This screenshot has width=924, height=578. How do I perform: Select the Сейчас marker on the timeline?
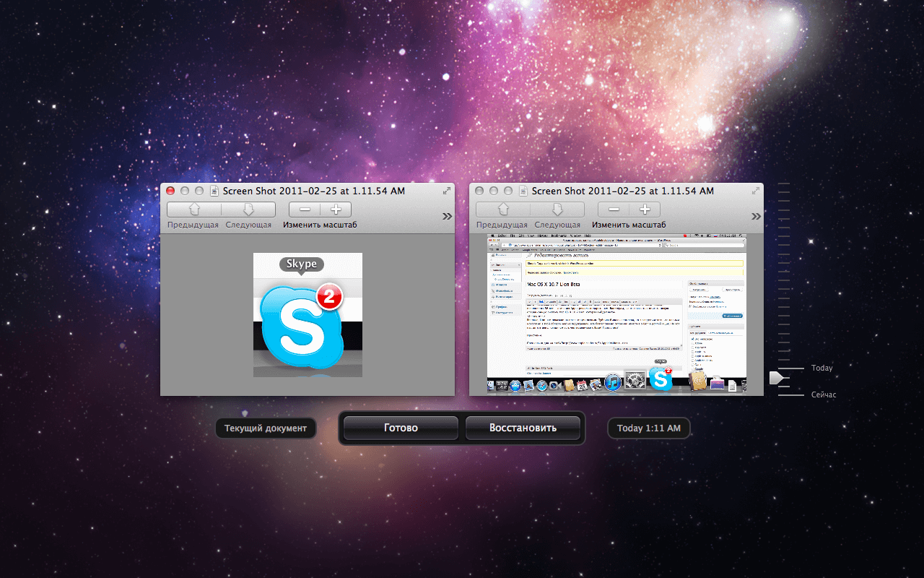point(823,395)
